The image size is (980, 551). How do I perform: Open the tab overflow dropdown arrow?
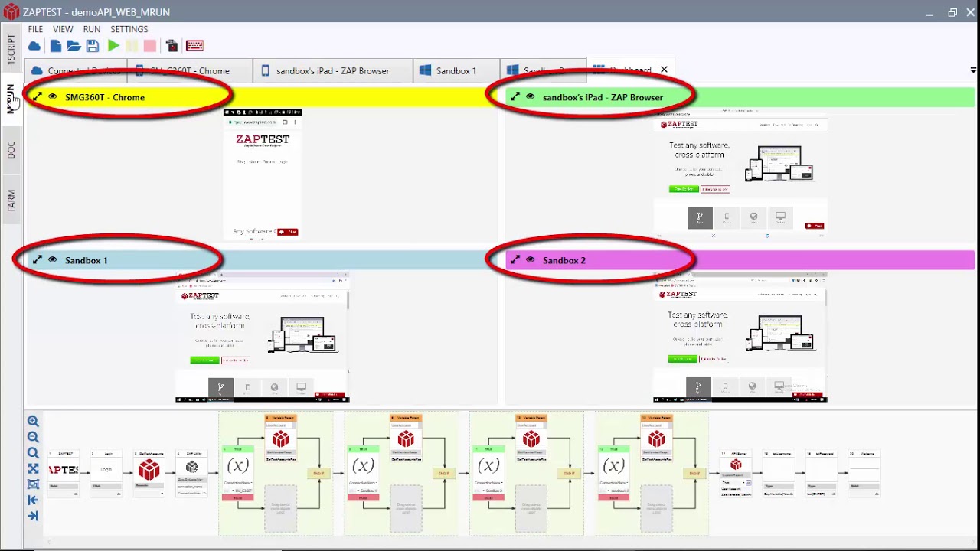coord(972,70)
